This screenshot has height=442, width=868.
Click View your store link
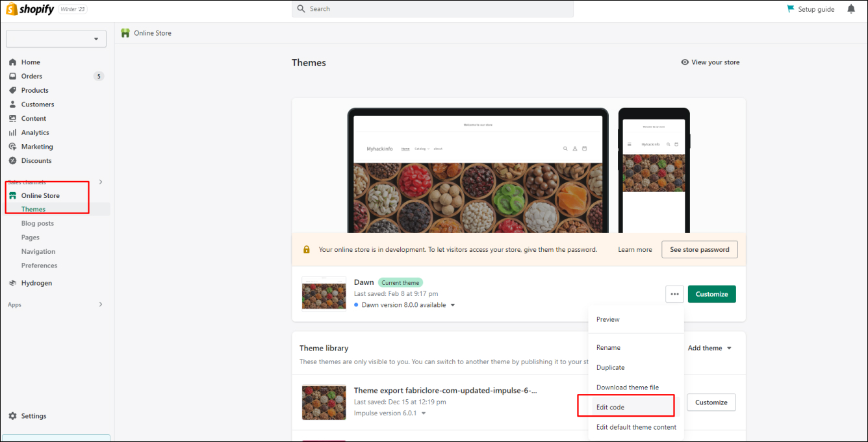point(710,62)
